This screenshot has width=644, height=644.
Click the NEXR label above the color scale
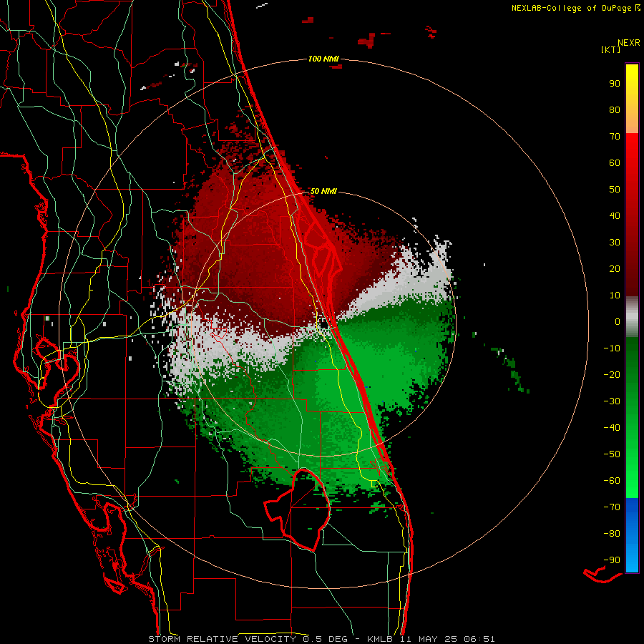click(629, 42)
